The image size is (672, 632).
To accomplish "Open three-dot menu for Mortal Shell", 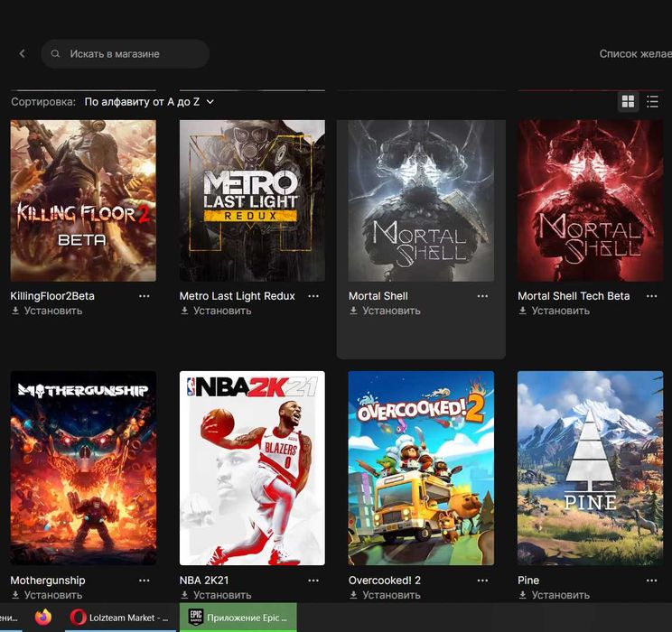I will point(482,296).
